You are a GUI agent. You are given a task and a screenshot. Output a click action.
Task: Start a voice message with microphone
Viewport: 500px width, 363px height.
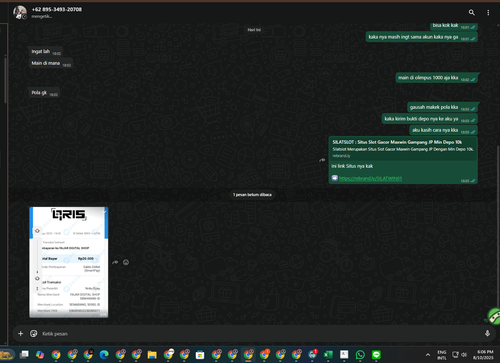pyautogui.click(x=487, y=333)
